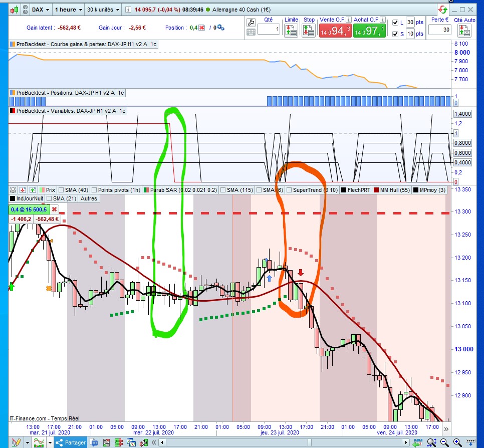Click the red down-arrow sell icon
This screenshot has height=448, width=484.
[23, 190]
